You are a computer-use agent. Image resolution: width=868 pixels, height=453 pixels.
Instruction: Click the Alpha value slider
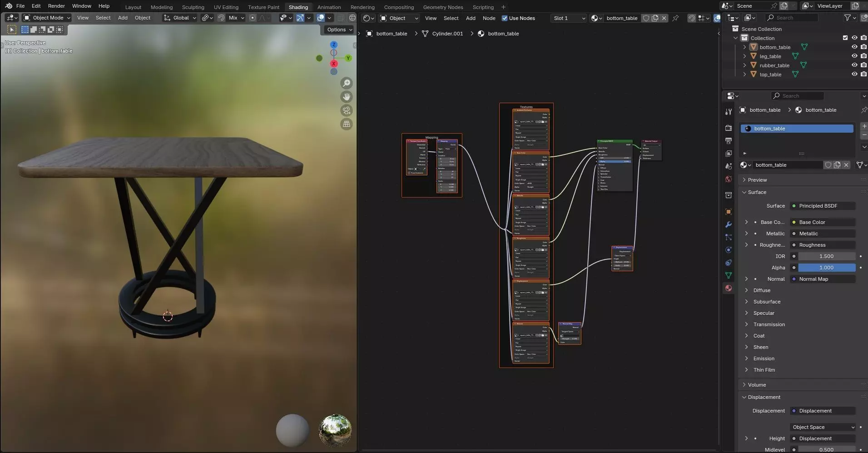click(826, 268)
